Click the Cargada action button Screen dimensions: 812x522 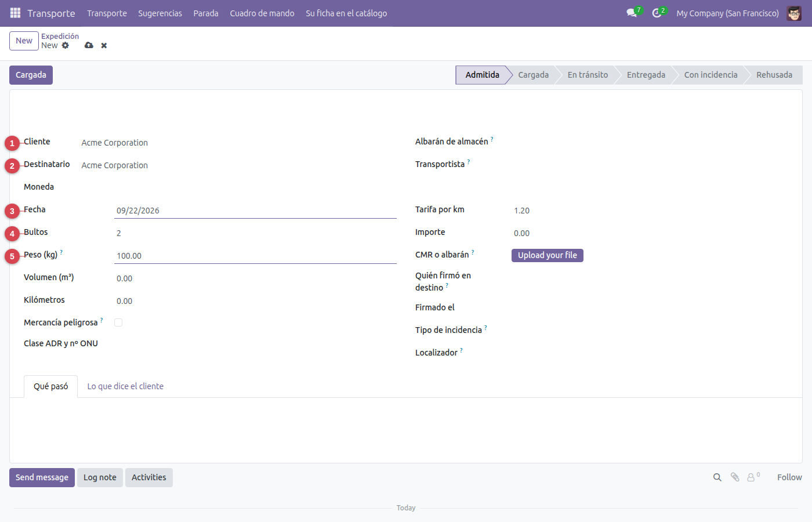tap(31, 75)
